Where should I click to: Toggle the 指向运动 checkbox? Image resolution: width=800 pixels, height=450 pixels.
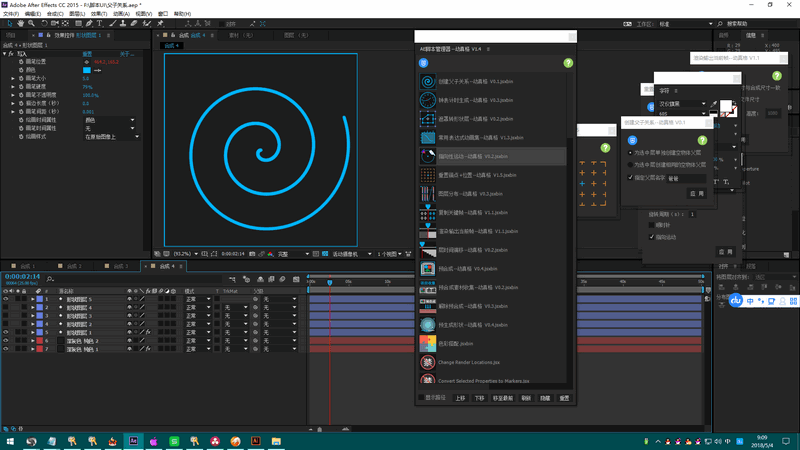coord(652,237)
